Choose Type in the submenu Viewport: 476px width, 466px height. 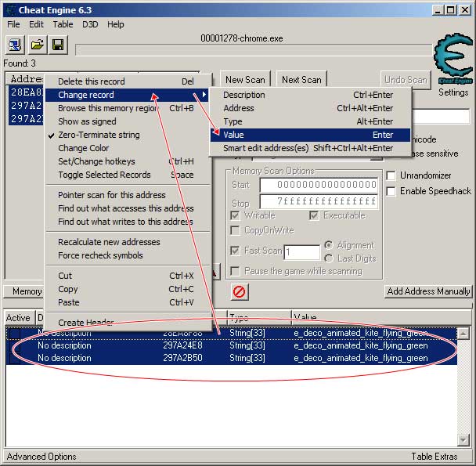click(310, 121)
